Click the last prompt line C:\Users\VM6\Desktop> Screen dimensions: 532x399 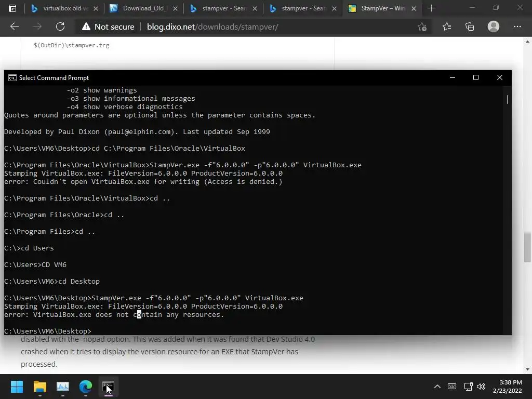[x=48, y=331]
